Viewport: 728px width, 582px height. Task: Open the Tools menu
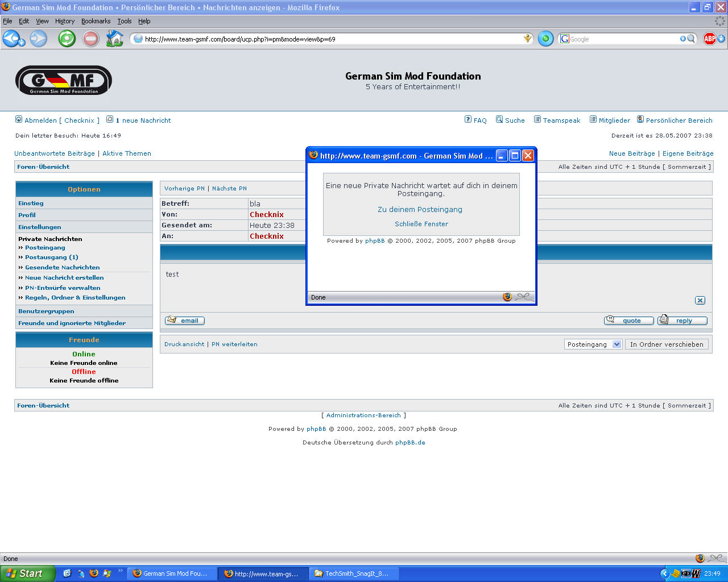coord(124,21)
